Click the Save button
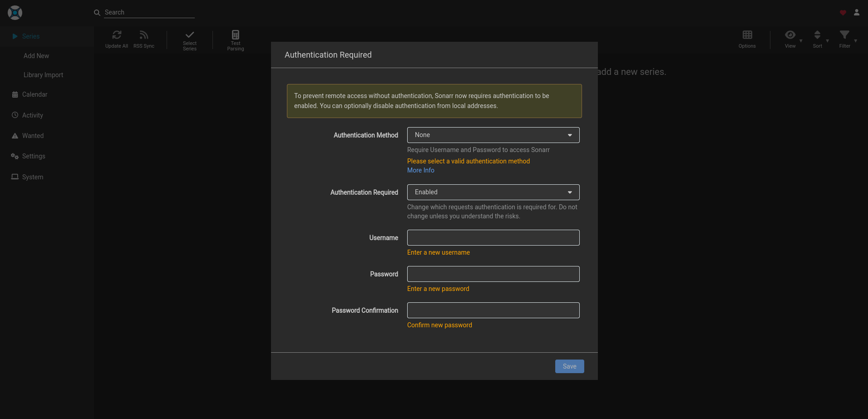The width and height of the screenshot is (868, 419). pos(570,366)
